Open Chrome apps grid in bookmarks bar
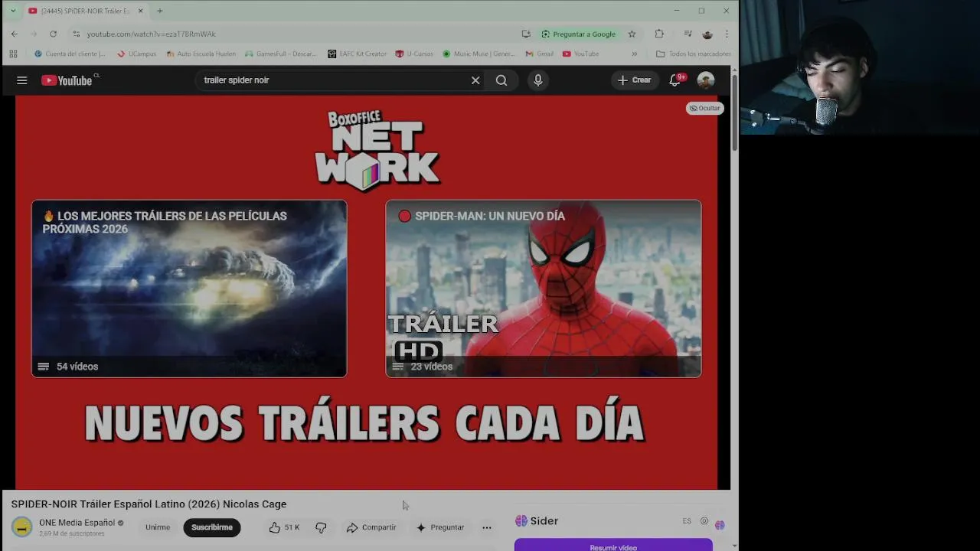 point(13,54)
